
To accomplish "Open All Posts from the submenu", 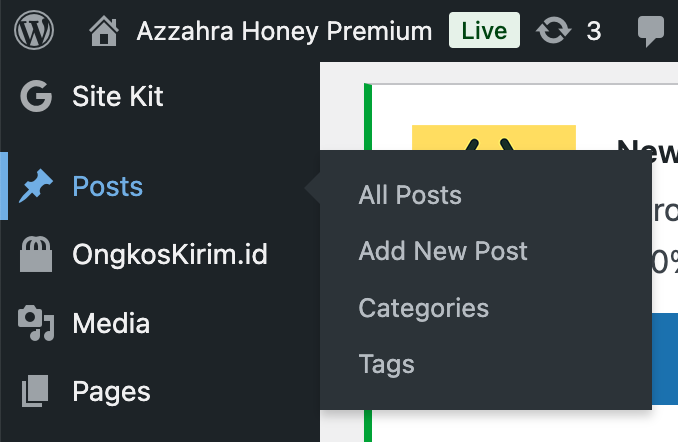I will click(410, 195).
